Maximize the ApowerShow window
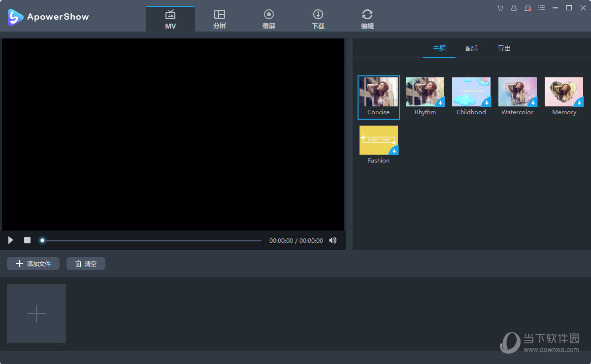Viewport: 591px width, 364px height. (569, 8)
